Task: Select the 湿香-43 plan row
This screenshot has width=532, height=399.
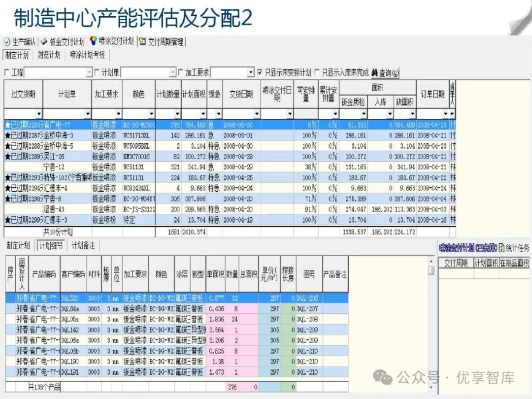Action: tap(230, 209)
